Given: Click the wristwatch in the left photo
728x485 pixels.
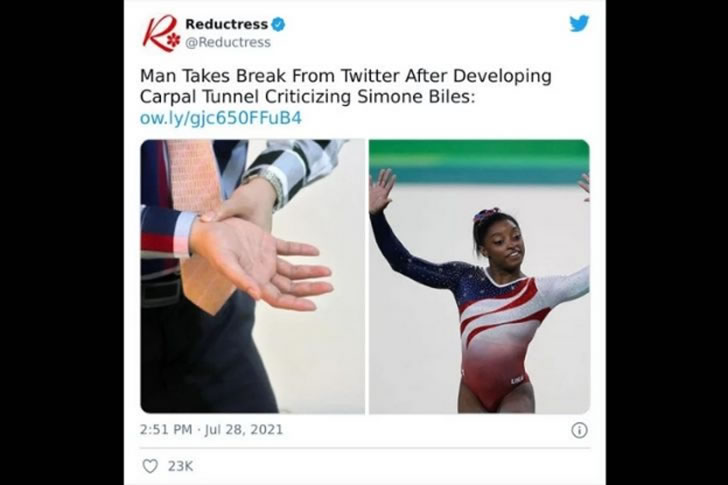Looking at the screenshot, I should tap(268, 185).
